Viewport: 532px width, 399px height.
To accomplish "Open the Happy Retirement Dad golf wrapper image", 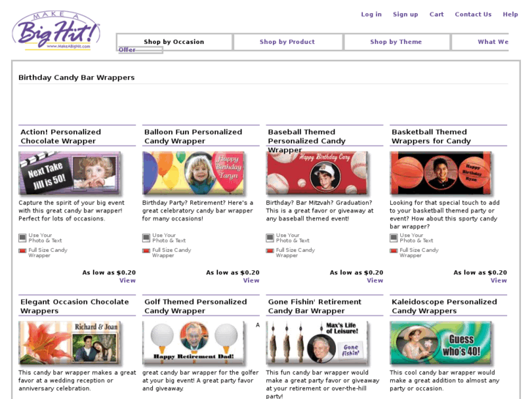I will coord(194,343).
